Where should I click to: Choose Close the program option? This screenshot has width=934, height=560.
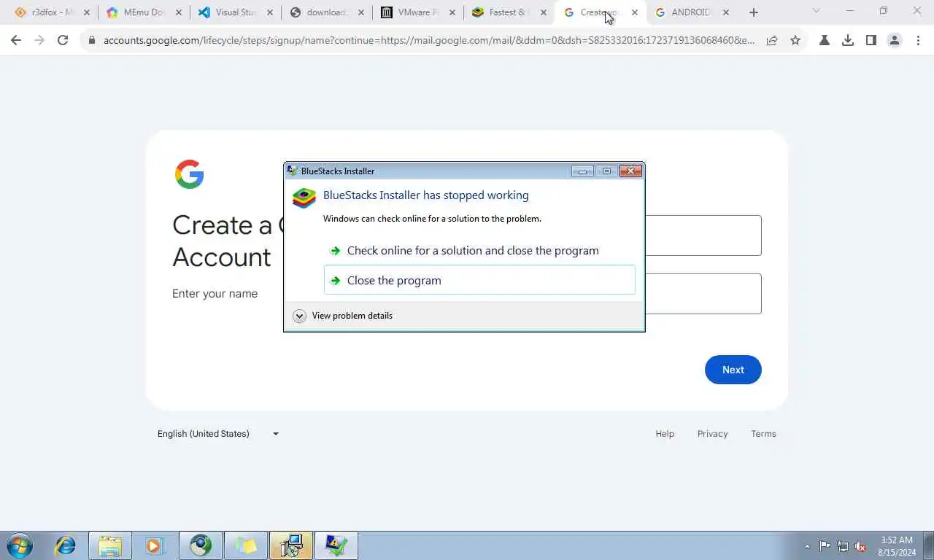pos(479,280)
